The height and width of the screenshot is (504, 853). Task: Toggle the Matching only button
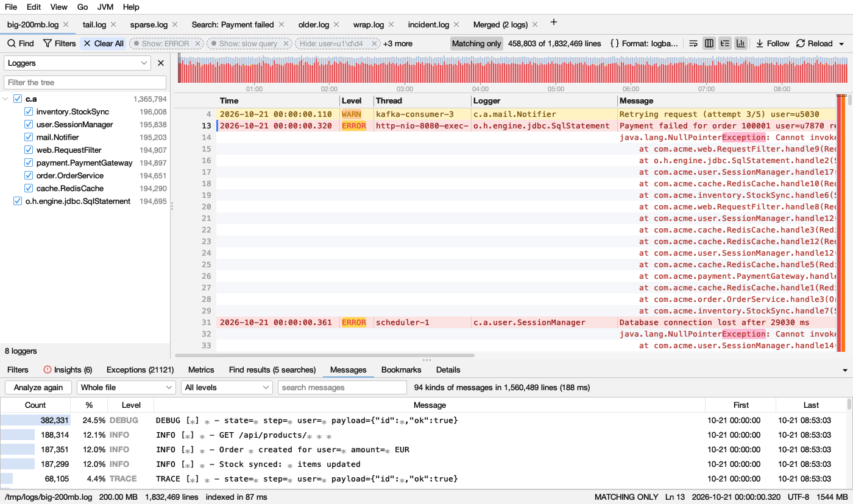[x=476, y=43]
